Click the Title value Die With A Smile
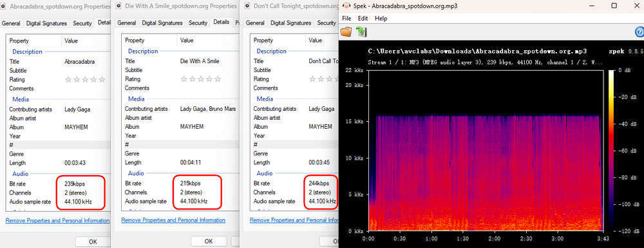This screenshot has width=644, height=248. pos(200,61)
